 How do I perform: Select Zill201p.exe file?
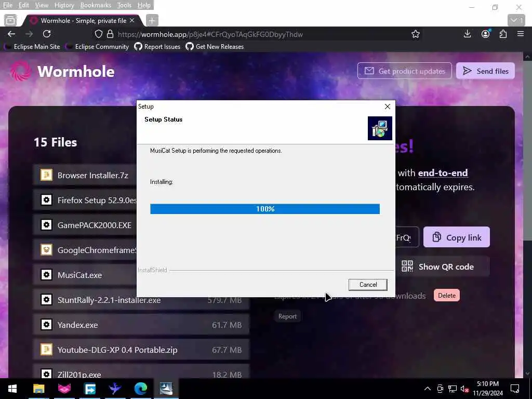coord(141,373)
